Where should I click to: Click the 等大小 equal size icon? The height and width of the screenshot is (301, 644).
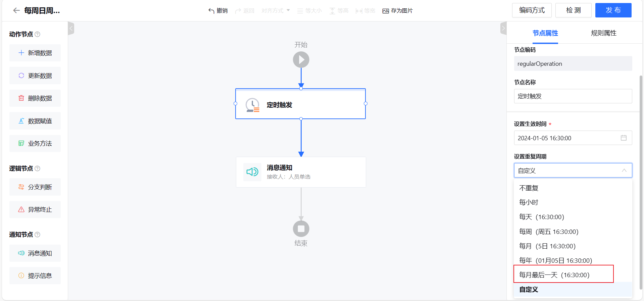pos(300,11)
